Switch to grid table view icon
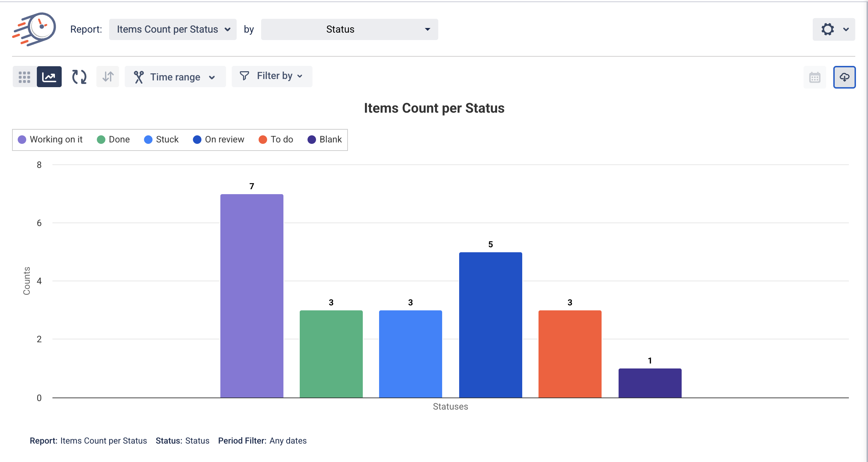This screenshot has width=868, height=462. (x=24, y=77)
